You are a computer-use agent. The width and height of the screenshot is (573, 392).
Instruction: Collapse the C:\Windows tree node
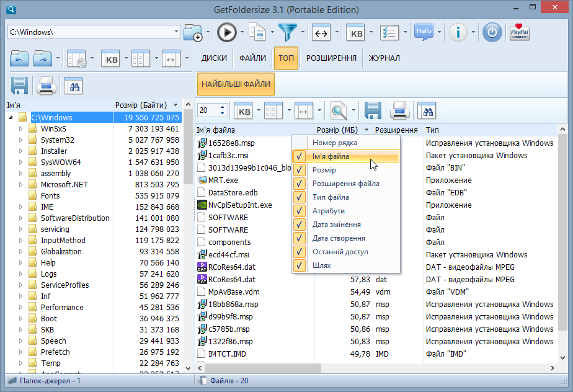[x=11, y=117]
